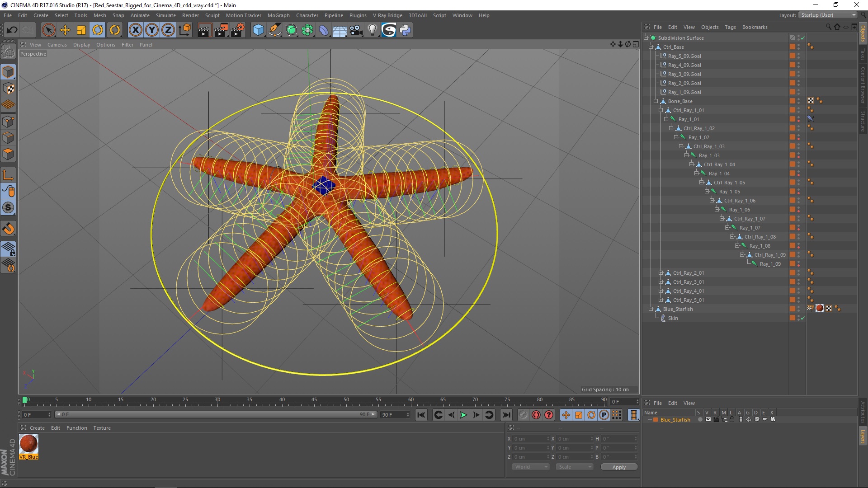Switch to Edges mode
The image size is (868, 488).
pos(8,138)
